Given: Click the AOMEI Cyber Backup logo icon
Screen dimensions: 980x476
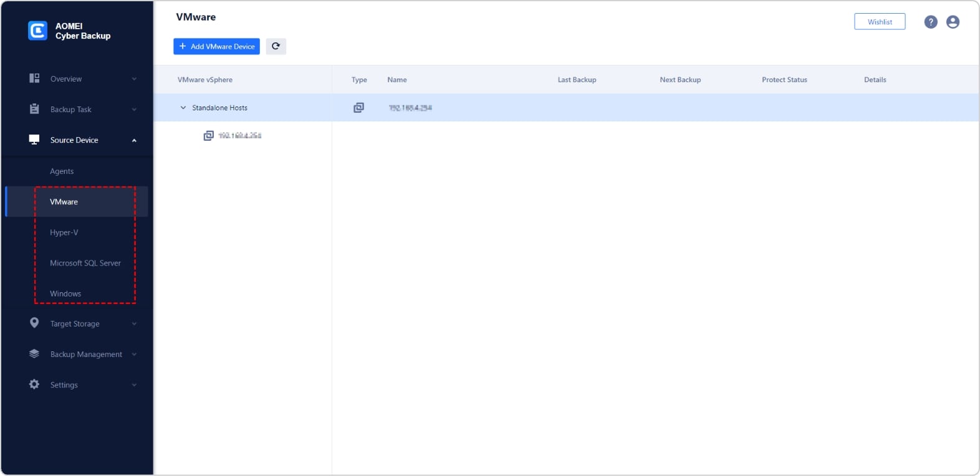Looking at the screenshot, I should coord(37,31).
